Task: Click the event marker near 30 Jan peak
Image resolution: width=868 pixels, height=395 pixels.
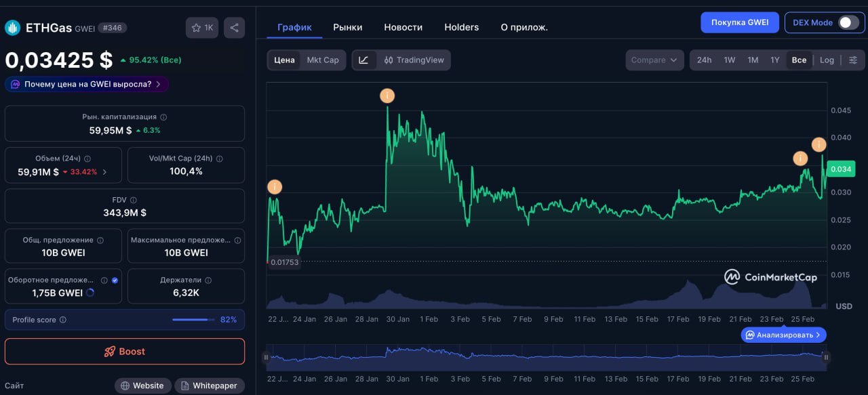Action: [x=387, y=96]
